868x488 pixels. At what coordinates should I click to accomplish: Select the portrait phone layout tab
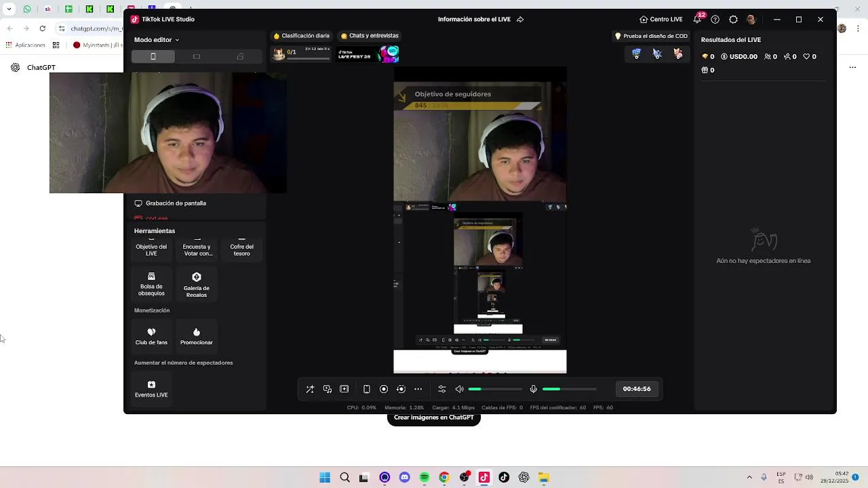pyautogui.click(x=153, y=57)
